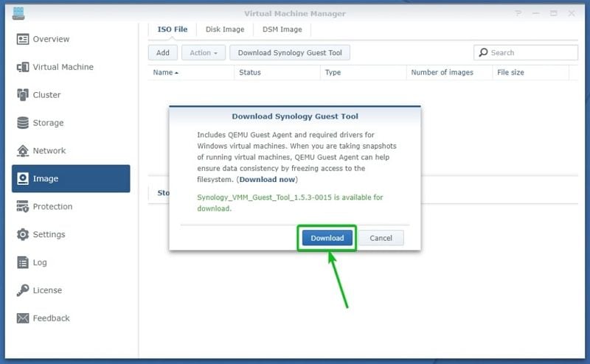The image size is (590, 364).
Task: Cancel the download dialog
Action: tap(381, 238)
